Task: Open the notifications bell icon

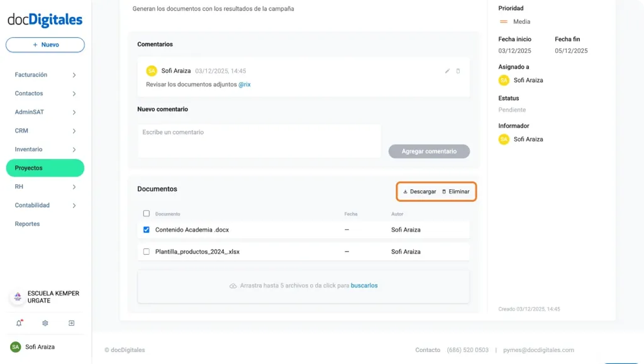Action: [x=19, y=323]
